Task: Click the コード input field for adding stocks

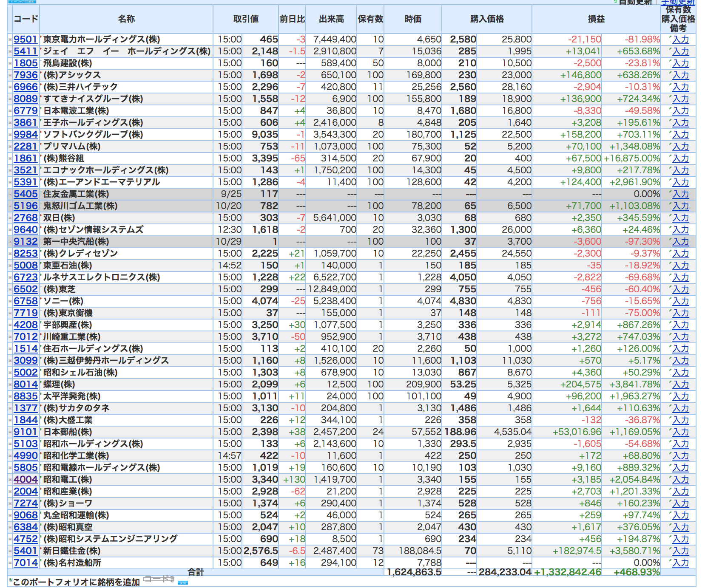Action: click(159, 579)
